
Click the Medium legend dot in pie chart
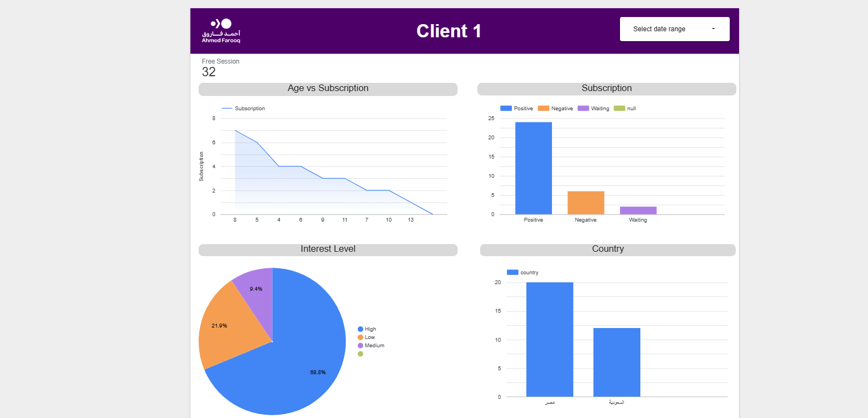(x=360, y=346)
